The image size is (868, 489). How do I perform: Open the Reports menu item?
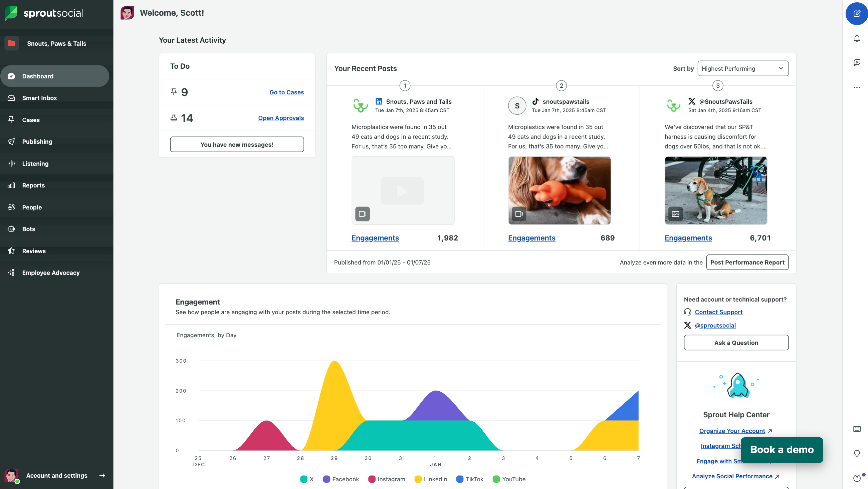55,185
